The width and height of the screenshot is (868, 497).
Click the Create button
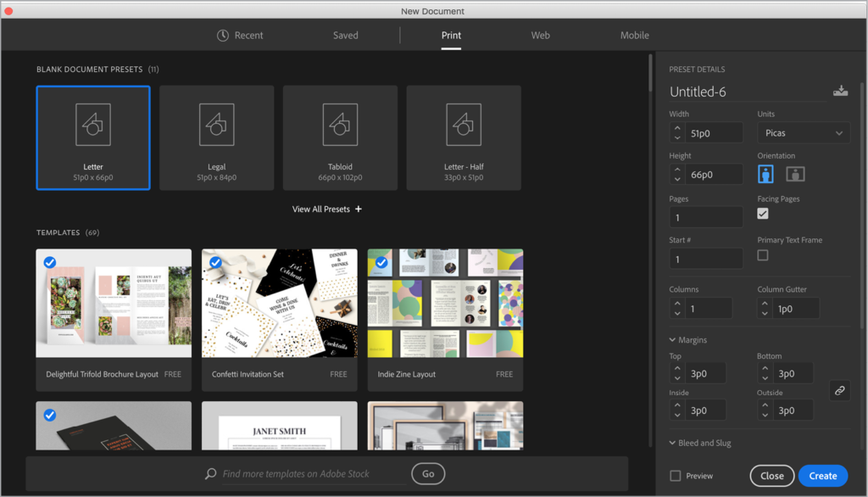(x=822, y=476)
